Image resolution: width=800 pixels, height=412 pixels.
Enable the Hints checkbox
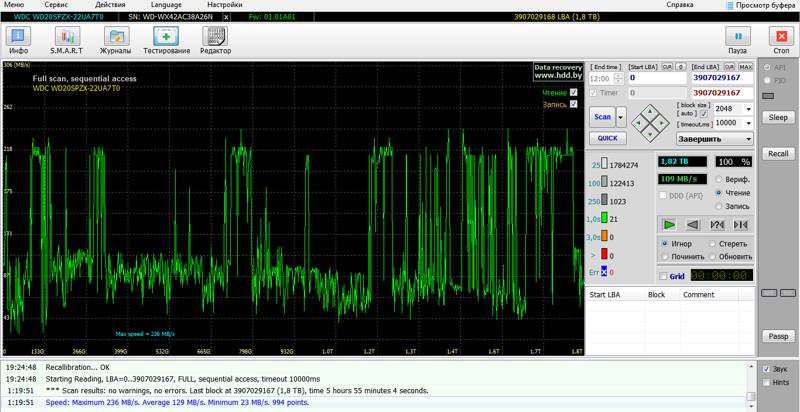[766, 382]
